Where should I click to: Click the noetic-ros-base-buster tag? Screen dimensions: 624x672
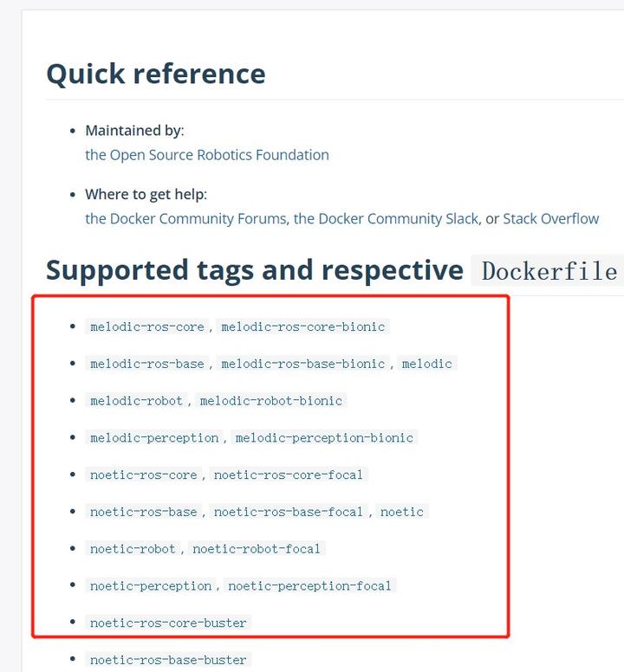coord(168,660)
